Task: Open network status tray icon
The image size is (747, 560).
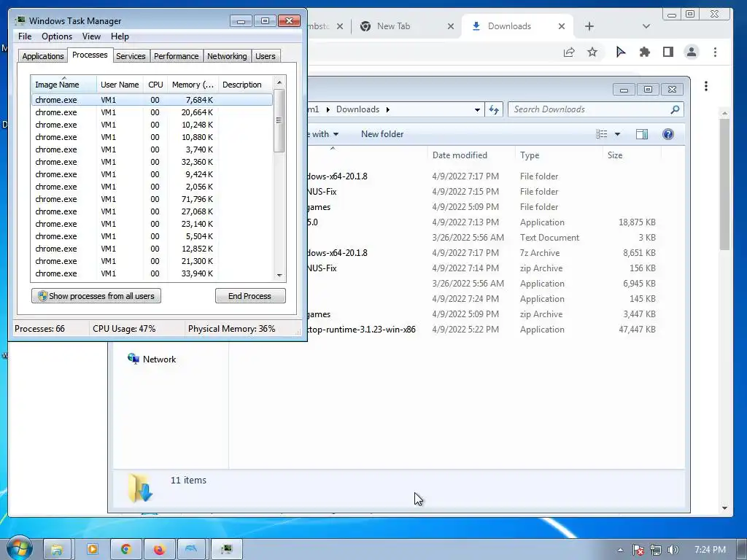Action: (656, 550)
